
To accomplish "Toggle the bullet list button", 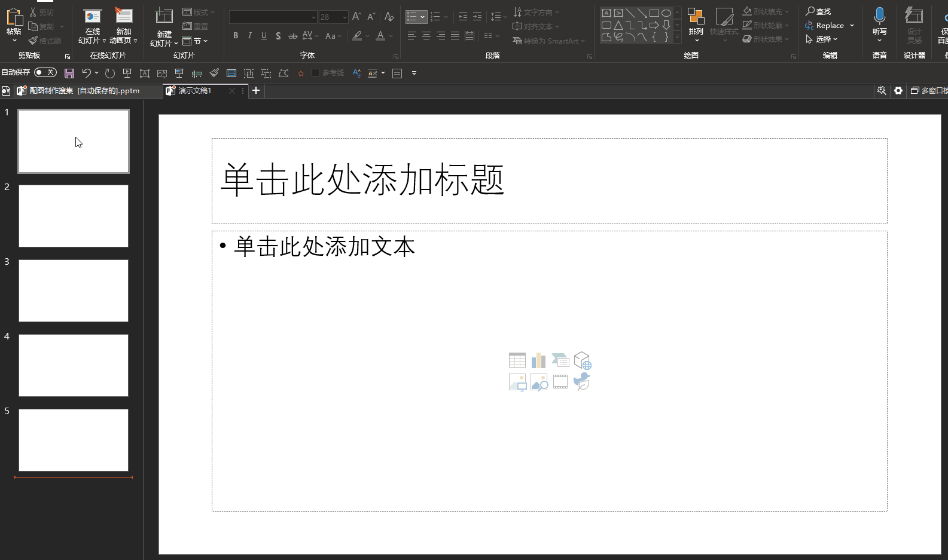I will tap(411, 17).
